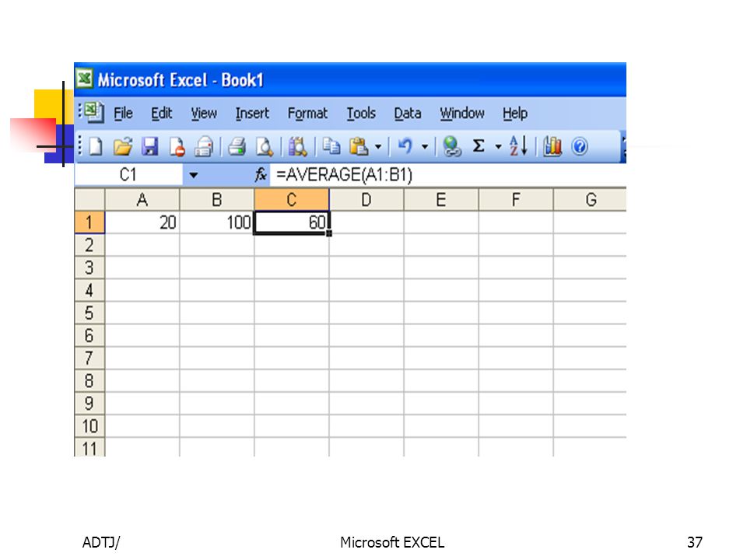Viewport: 747px width, 560px height.
Task: Click cell A1 containing 20
Action: click(142, 222)
